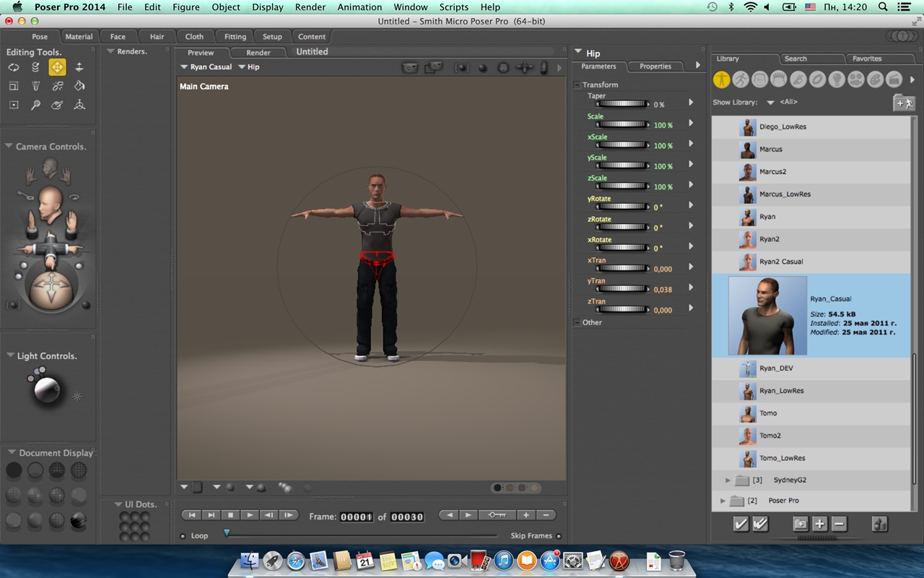Toggle the Loop radio button

point(183,536)
